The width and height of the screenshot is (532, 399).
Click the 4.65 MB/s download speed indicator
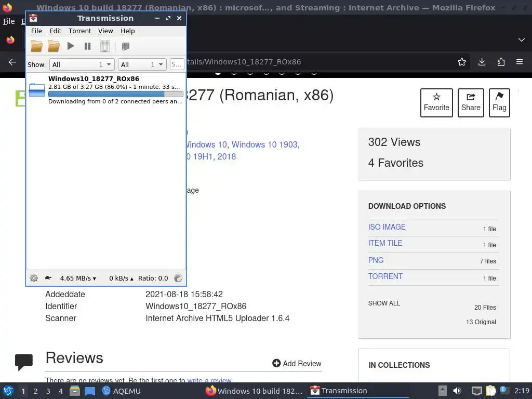pyautogui.click(x=78, y=278)
